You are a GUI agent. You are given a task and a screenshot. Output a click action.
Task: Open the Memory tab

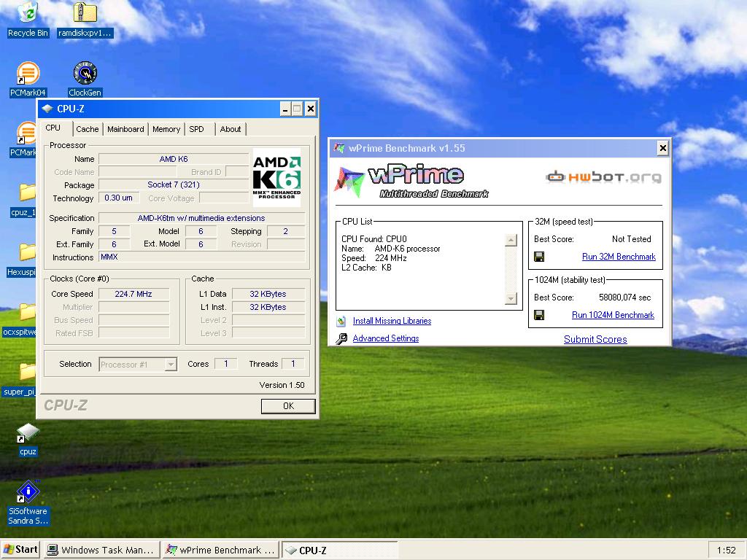[x=166, y=129]
